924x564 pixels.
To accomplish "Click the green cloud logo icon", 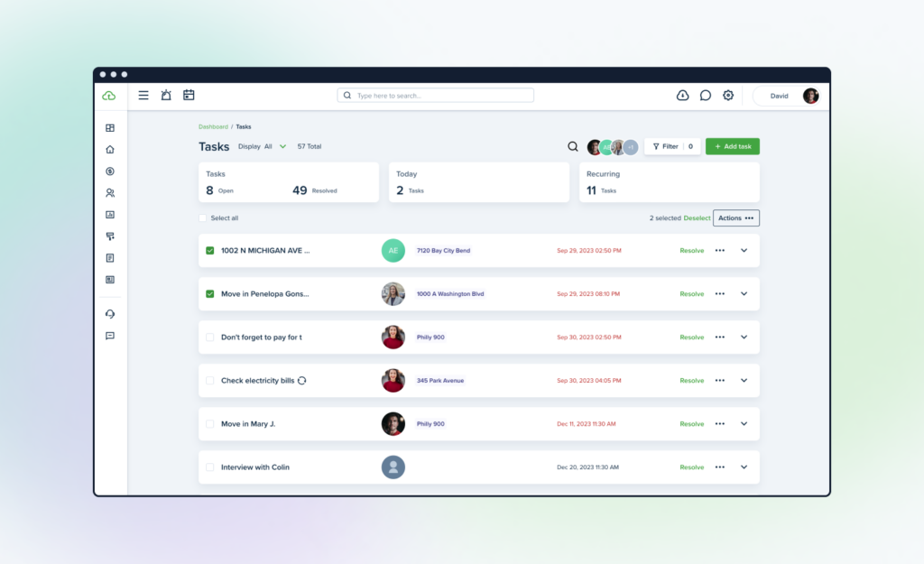I will click(x=109, y=96).
